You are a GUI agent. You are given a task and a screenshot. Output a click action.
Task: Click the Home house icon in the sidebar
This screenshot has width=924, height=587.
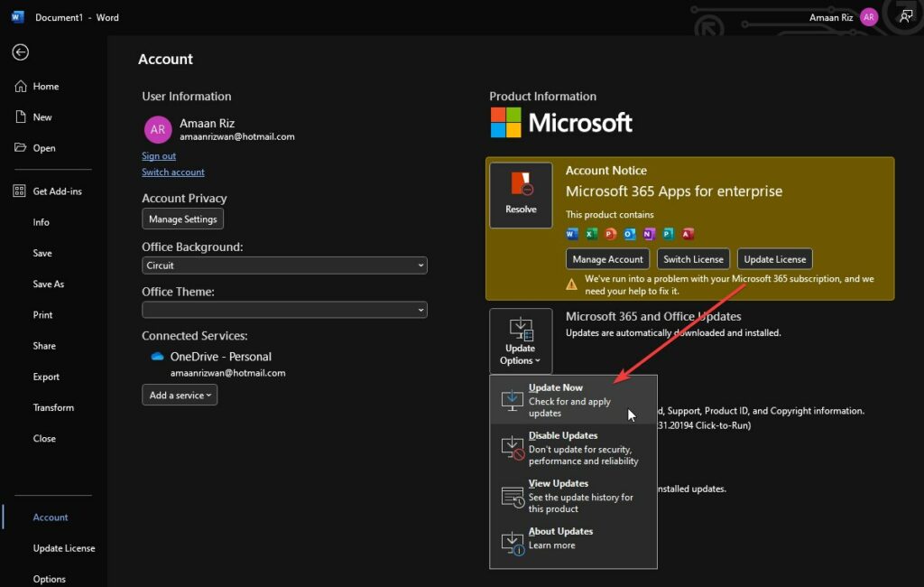[21, 86]
